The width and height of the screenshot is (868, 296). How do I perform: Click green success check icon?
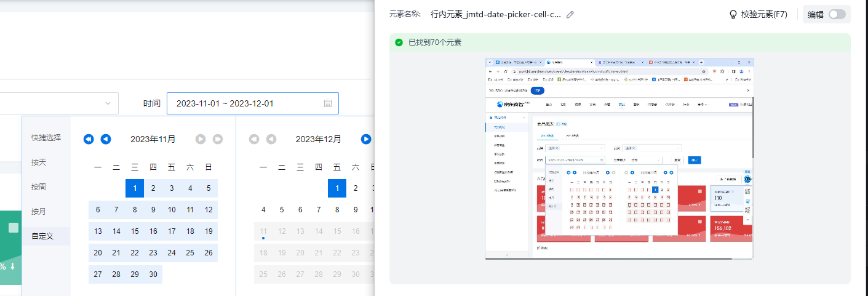[x=399, y=42]
